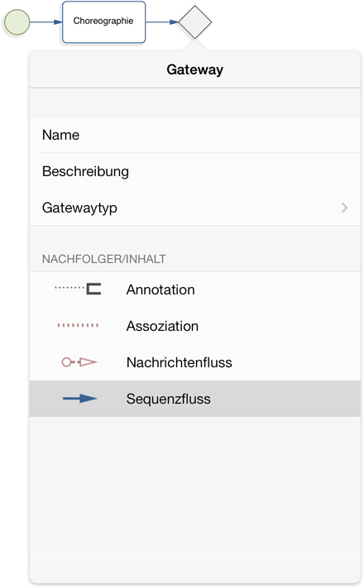Click the dotted Assoziation line icon
Screen dimensions: 364x588
[78, 326]
